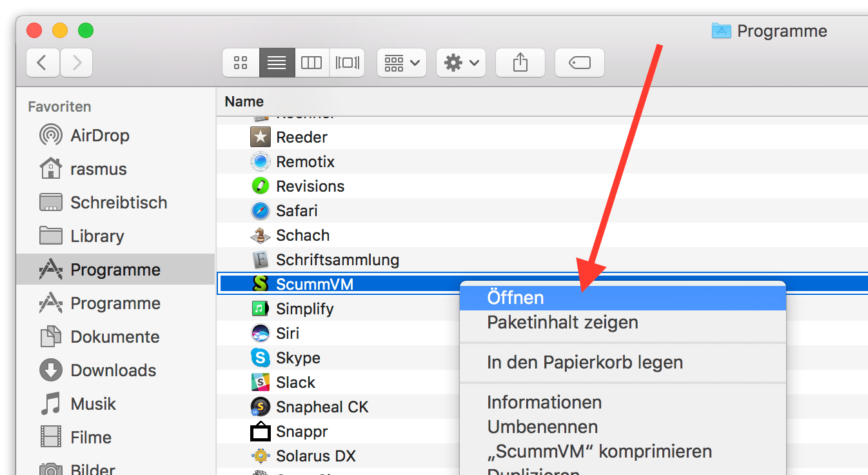Select the Siri app icon
Viewport: 868px width, 475px height.
260,333
